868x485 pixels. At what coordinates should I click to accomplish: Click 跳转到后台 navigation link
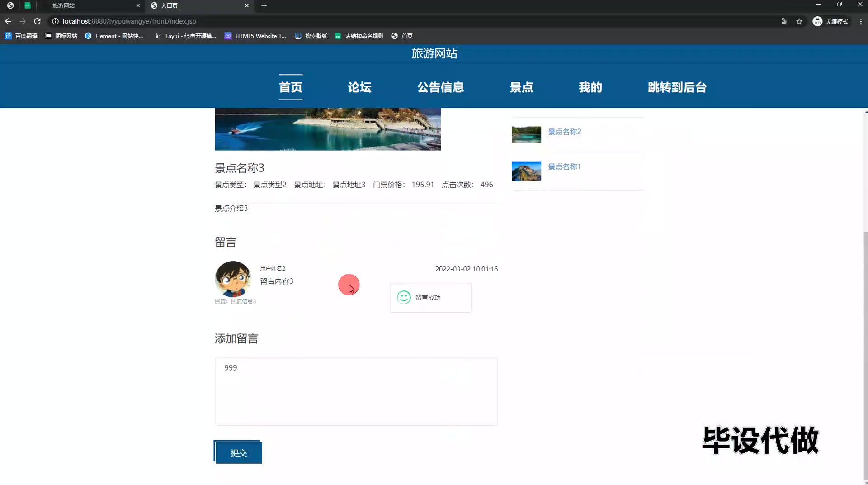pyautogui.click(x=677, y=87)
